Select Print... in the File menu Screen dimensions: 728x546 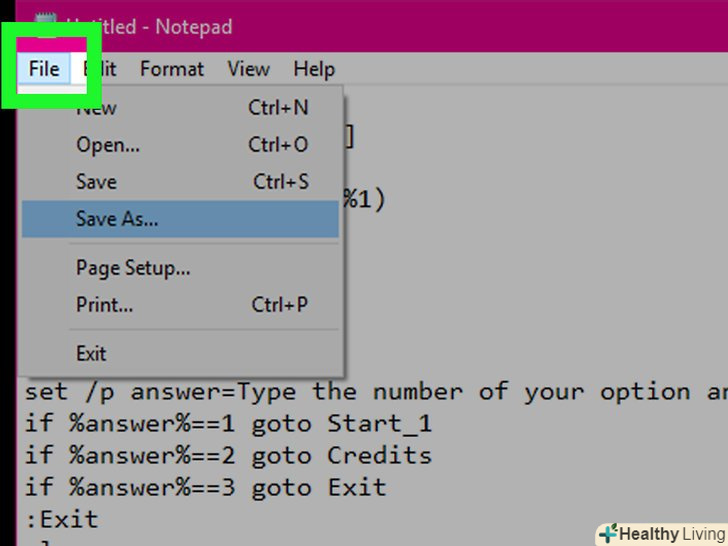coord(104,305)
